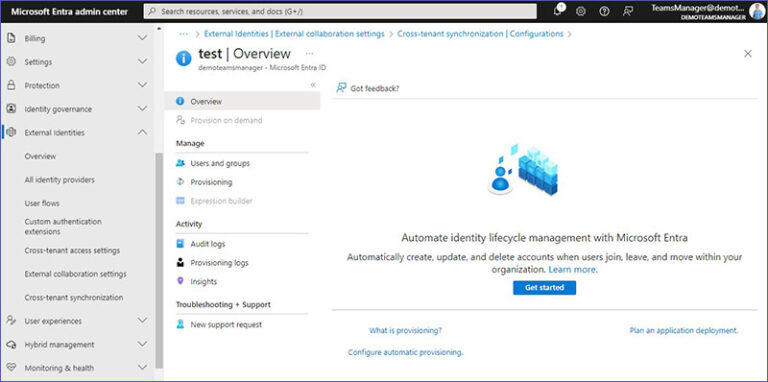The width and height of the screenshot is (768, 382).
Task: Open the What is provisioning? link
Action: (405, 331)
